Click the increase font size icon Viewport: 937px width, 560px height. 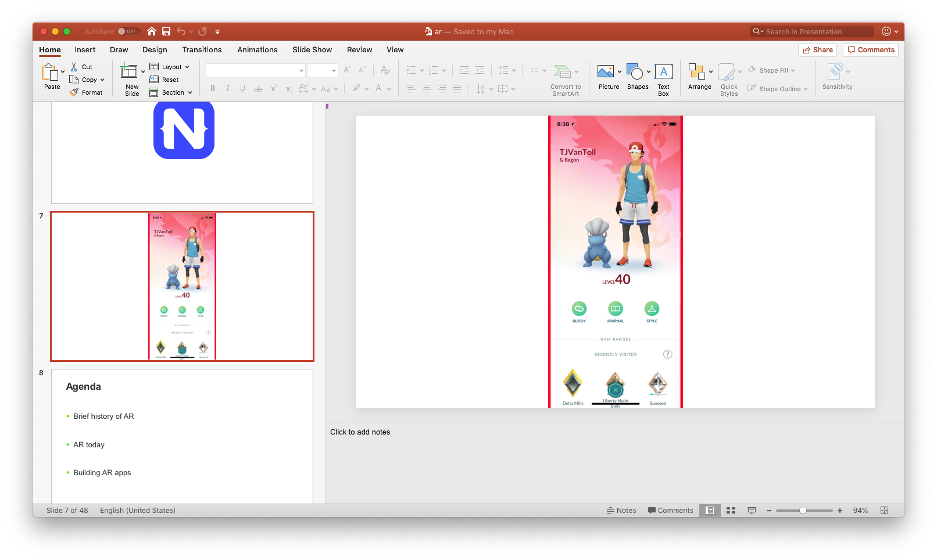(347, 70)
